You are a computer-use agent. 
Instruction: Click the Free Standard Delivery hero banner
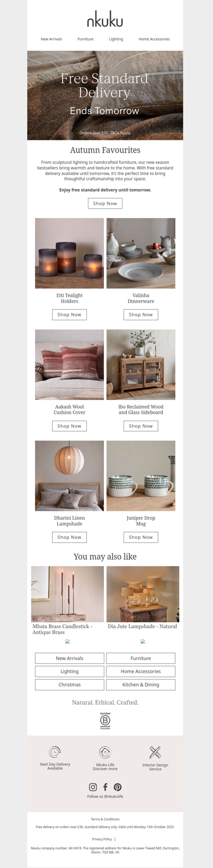[x=105, y=95]
